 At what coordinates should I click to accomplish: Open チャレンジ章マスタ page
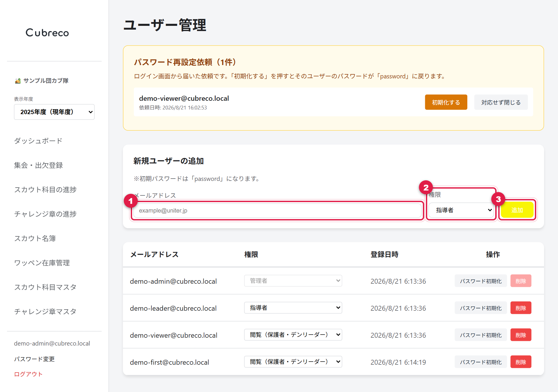[x=45, y=312]
